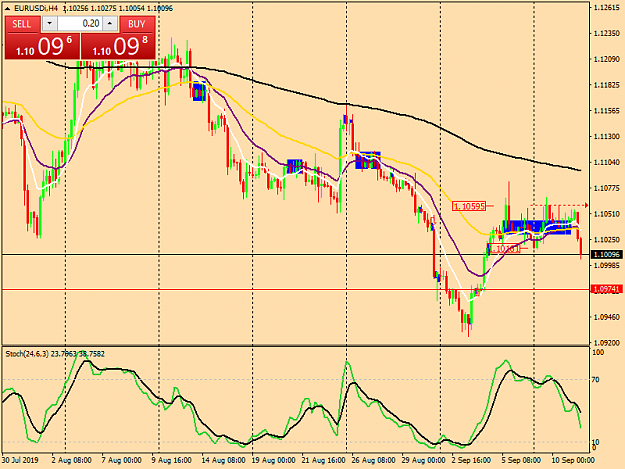
Task: Click the 1.12090 price scale value
Action: point(607,59)
